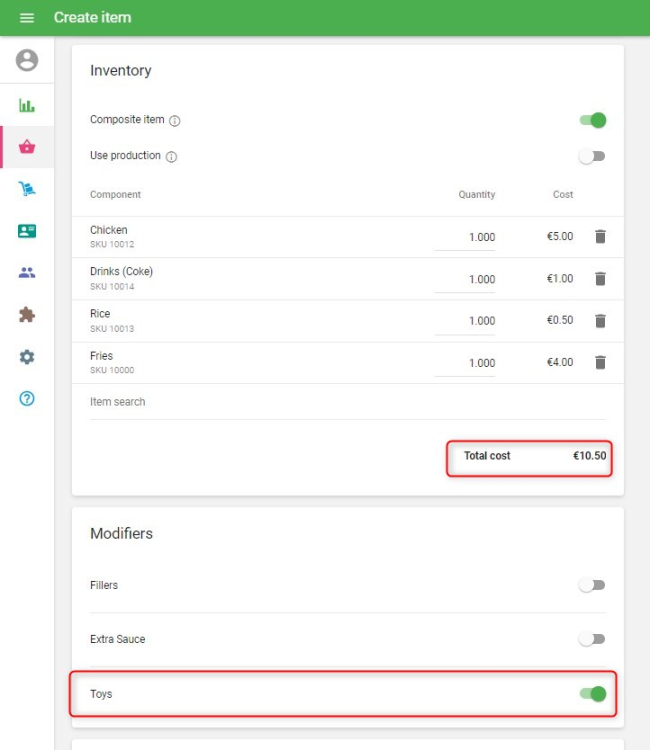Edit the Rice quantity field
650x750 pixels.
point(465,321)
